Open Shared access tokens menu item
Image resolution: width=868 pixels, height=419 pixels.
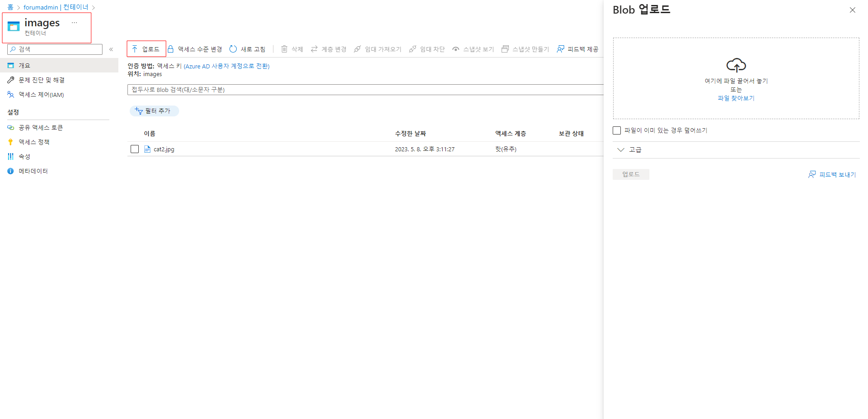pos(40,128)
